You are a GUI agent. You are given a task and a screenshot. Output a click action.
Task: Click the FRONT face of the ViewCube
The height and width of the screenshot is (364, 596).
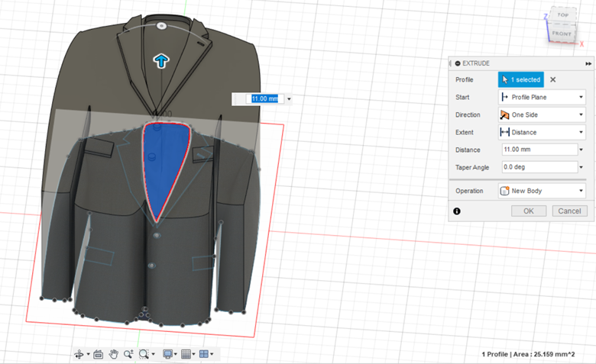pyautogui.click(x=562, y=34)
